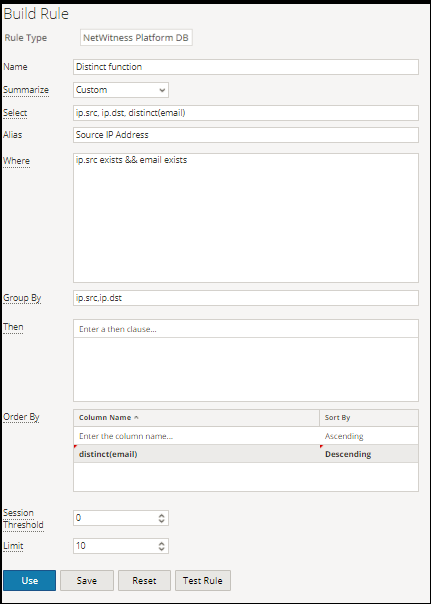Click 'Enter a then clause...' input
The image size is (431, 604).
[x=246, y=329]
